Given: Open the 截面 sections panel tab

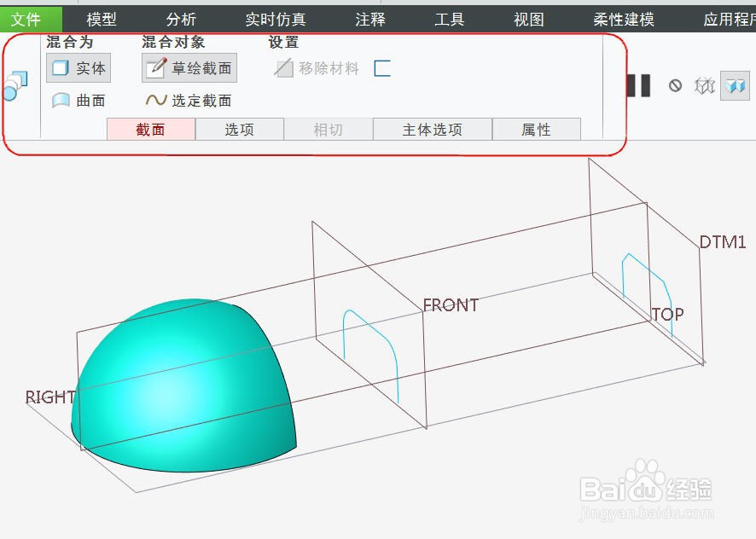Looking at the screenshot, I should point(151,129).
